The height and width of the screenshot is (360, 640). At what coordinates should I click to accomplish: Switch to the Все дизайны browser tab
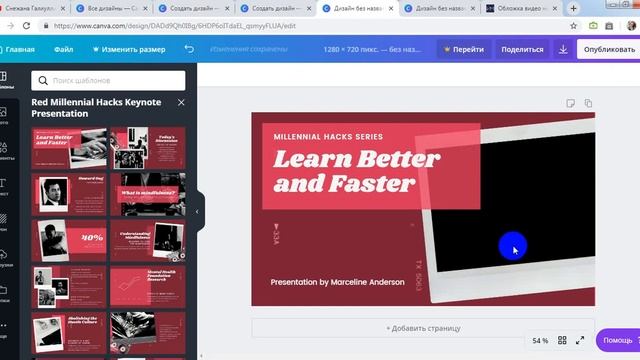point(112,8)
